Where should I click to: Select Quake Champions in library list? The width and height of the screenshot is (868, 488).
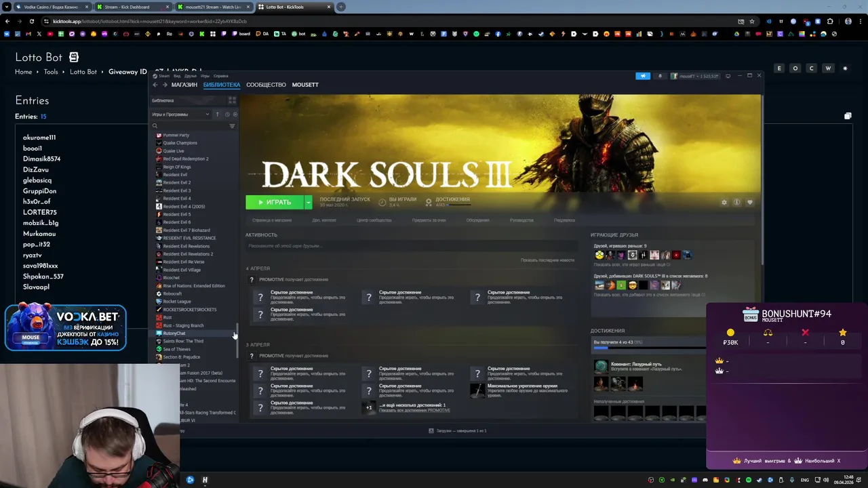coord(180,143)
